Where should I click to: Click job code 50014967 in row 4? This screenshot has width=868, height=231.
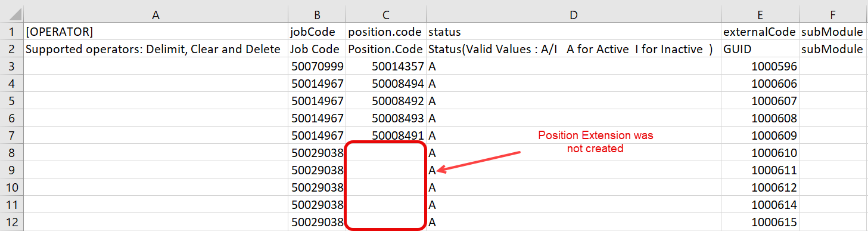coord(317,84)
